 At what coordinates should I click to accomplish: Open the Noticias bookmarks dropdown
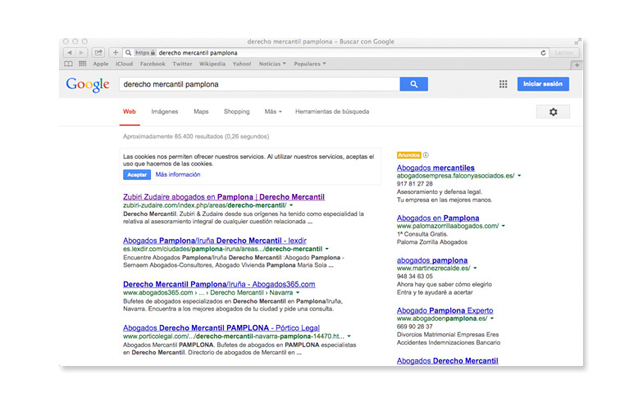coord(272,64)
